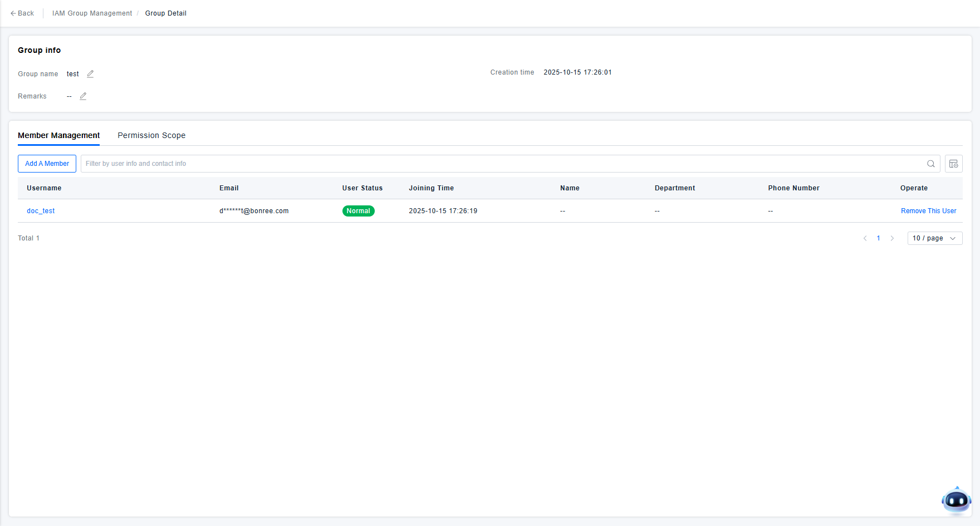The image size is (980, 526).
Task: Click the pencil icon beside group name test
Action: coord(90,74)
